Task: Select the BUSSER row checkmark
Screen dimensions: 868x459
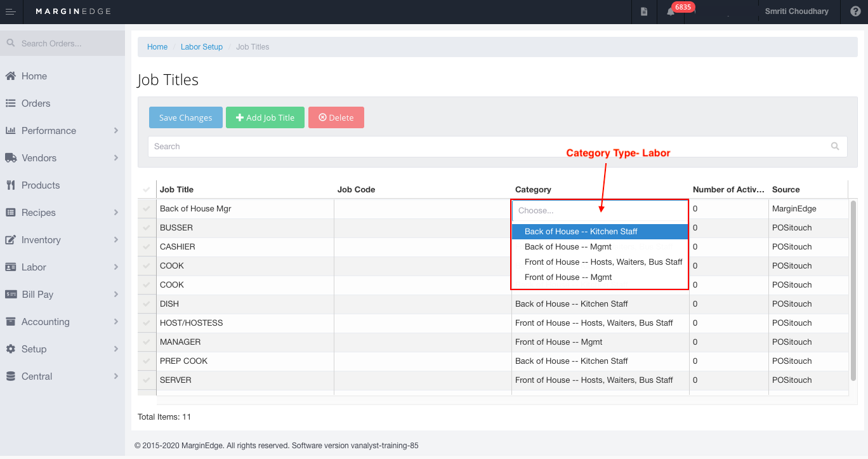Action: (147, 227)
